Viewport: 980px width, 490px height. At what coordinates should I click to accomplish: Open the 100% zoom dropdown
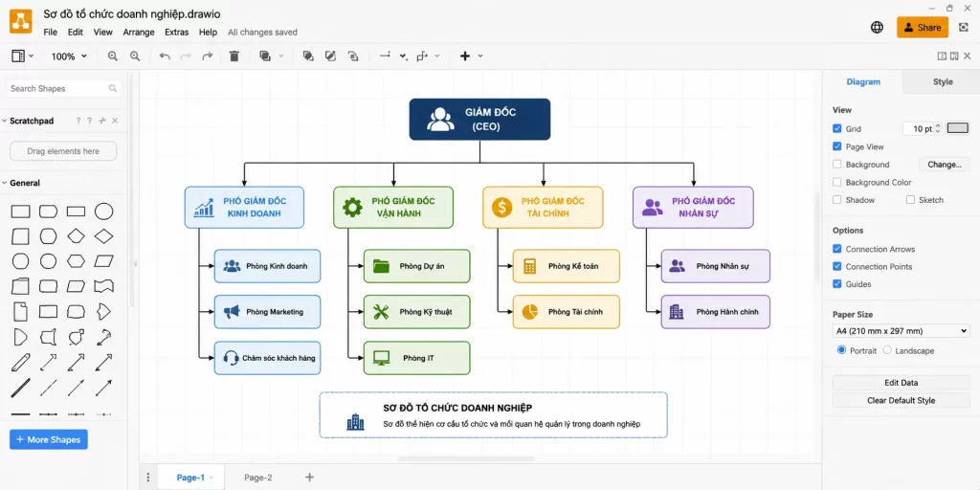point(69,56)
